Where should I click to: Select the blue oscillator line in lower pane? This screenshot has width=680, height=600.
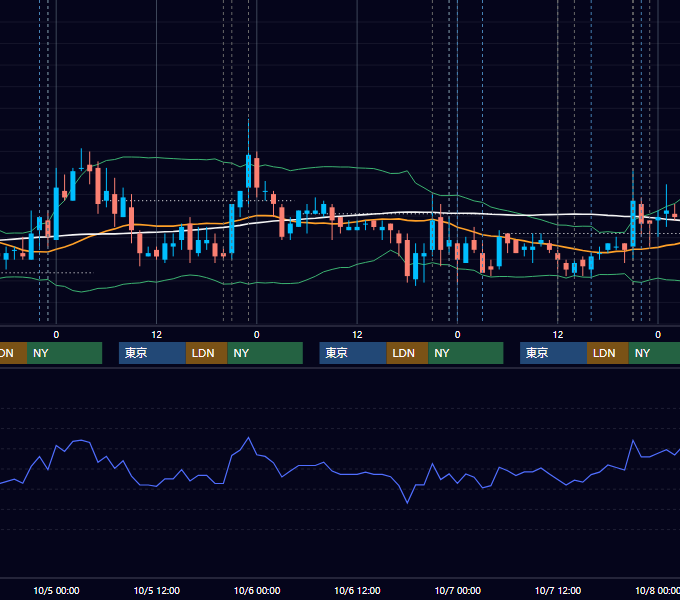point(338,473)
